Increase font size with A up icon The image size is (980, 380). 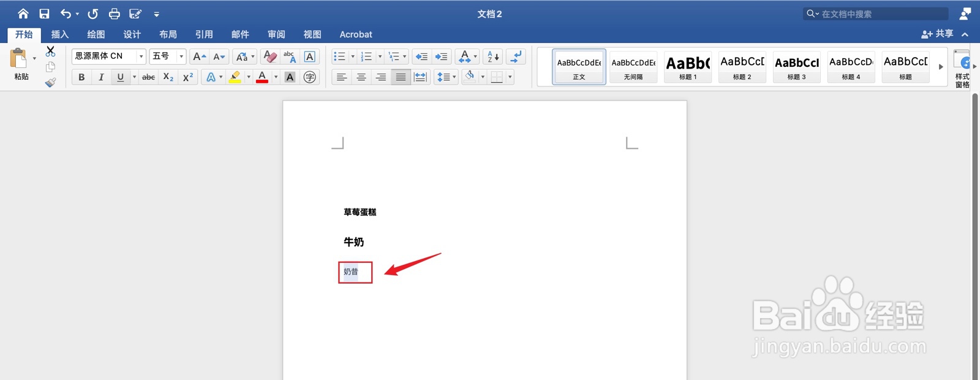pos(199,56)
